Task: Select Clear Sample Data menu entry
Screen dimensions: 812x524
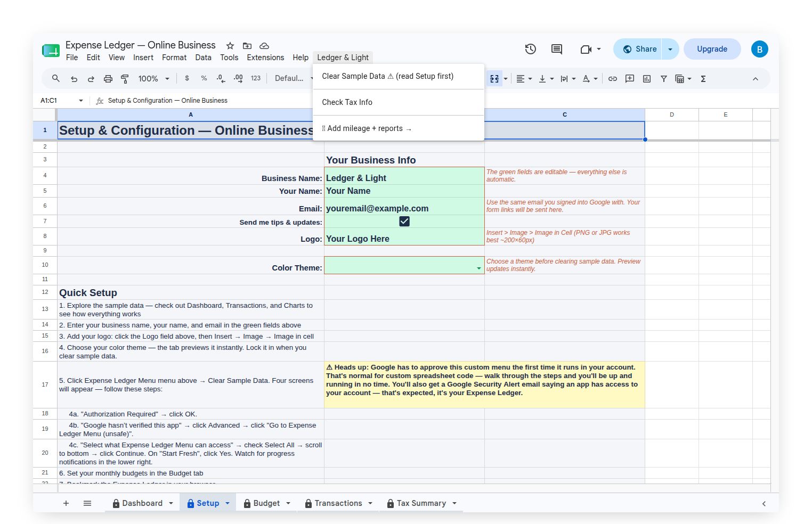Action: pyautogui.click(x=399, y=76)
